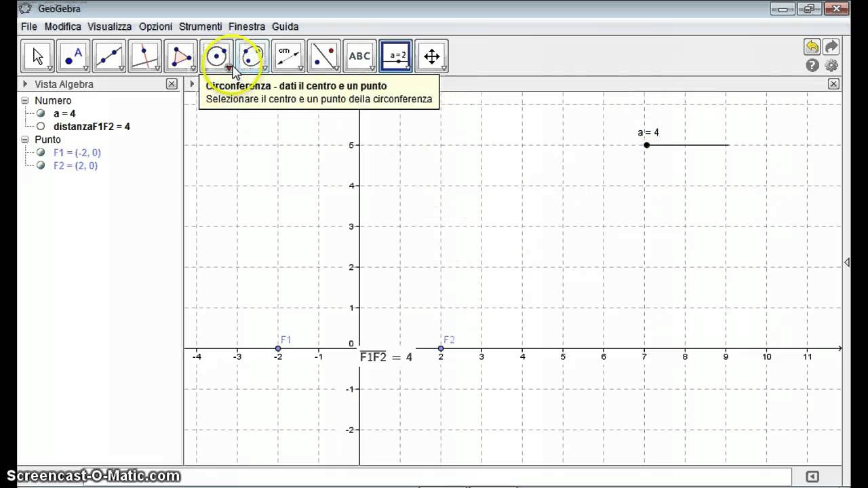
Task: Open the Guida menu
Action: point(285,26)
